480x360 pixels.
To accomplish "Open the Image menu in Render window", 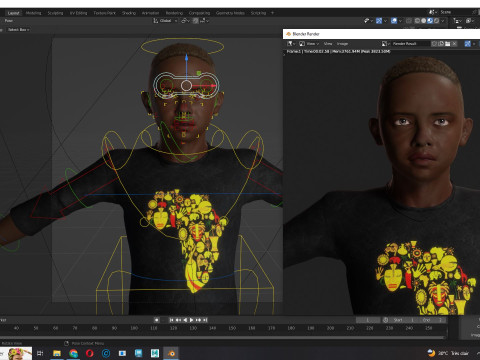I will coord(342,44).
